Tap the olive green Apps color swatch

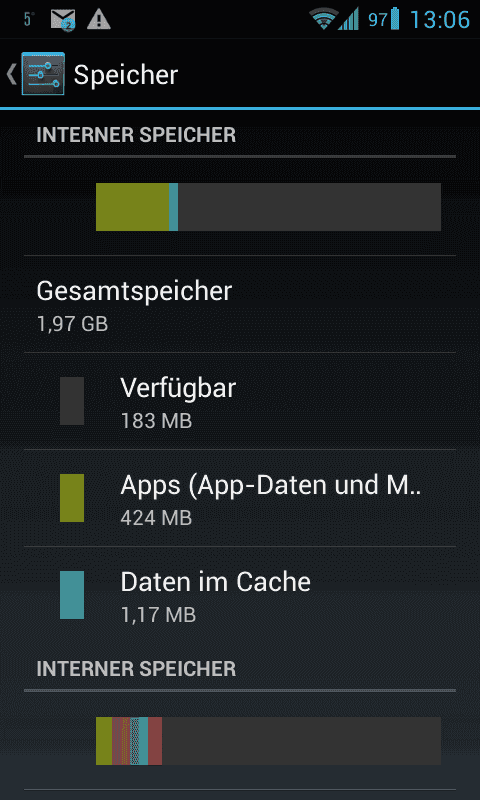click(72, 498)
